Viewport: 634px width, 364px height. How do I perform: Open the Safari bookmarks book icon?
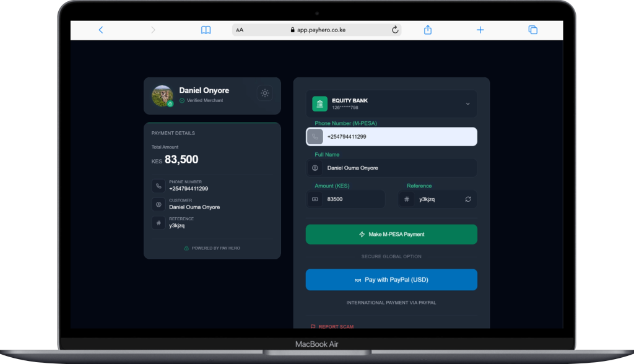click(206, 30)
